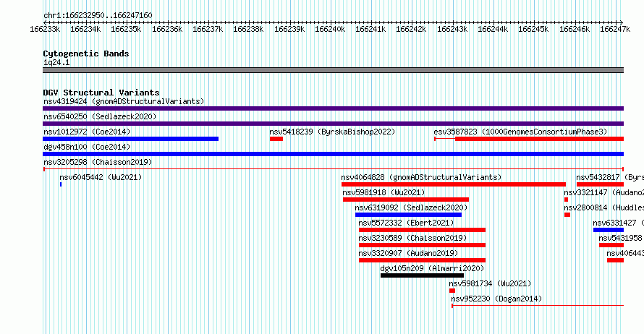Open nsv5432817 variant label
644x334 pixels.
point(610,177)
